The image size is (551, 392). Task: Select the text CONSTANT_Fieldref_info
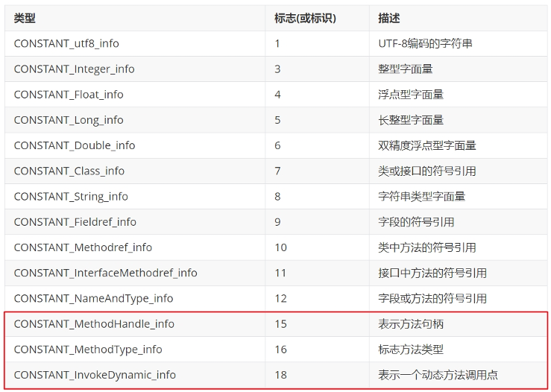(75, 222)
